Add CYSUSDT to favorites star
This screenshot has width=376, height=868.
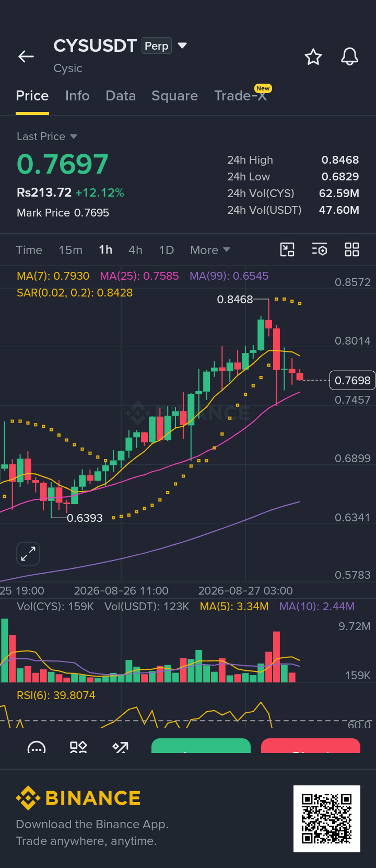[x=313, y=56]
